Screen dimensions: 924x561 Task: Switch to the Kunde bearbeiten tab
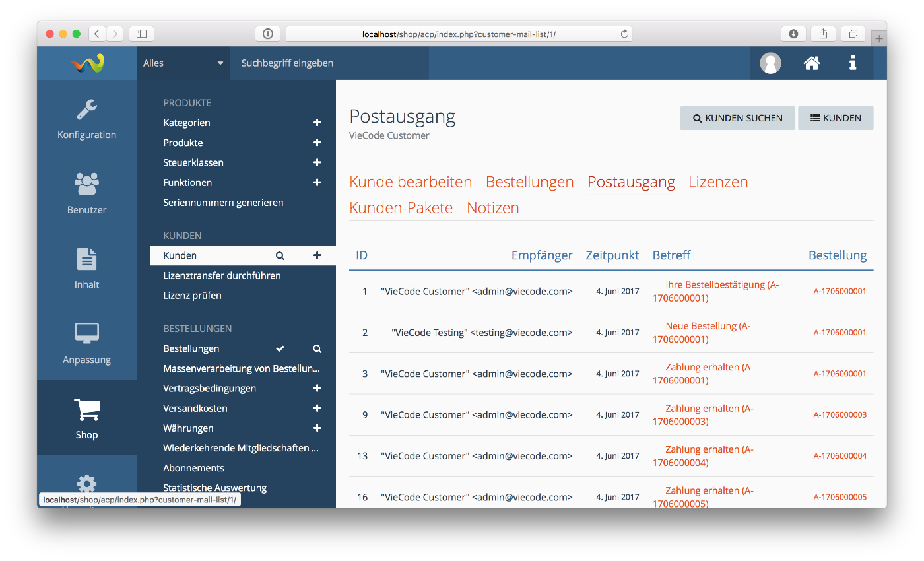pyautogui.click(x=411, y=182)
